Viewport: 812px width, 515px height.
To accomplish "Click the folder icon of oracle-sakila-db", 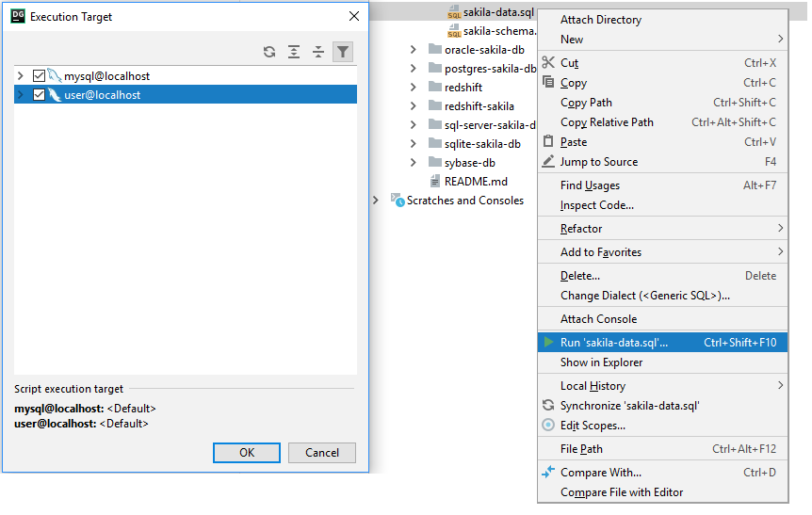I will tap(435, 49).
